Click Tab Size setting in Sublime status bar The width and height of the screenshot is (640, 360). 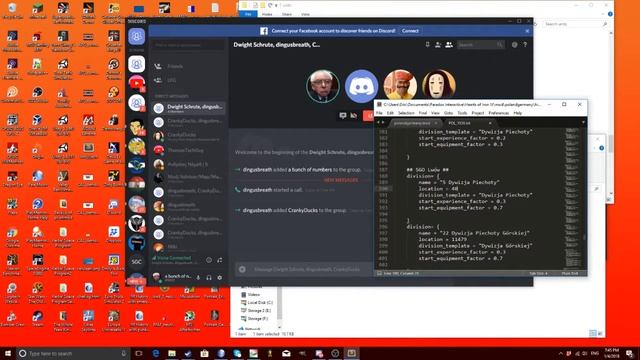pyautogui.click(x=538, y=273)
